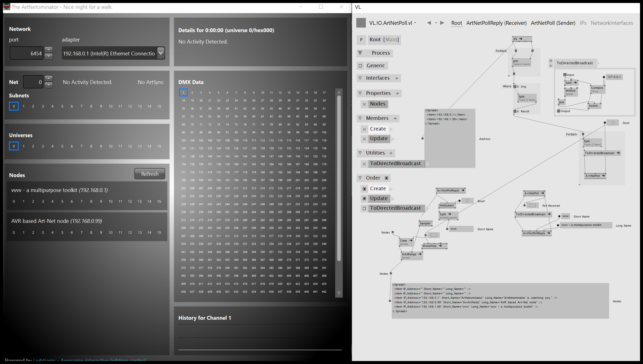Remove the Nodes property with X icon
The image size is (643, 364).
[364, 104]
